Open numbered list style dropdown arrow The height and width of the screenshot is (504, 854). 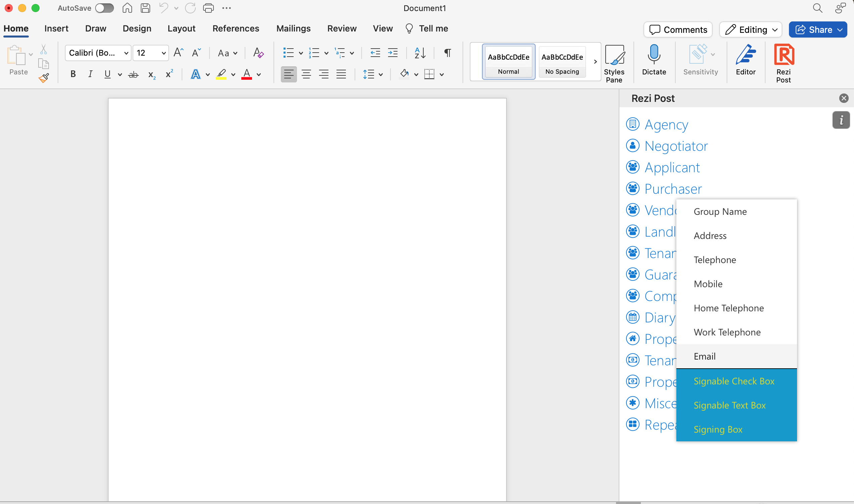[x=326, y=53]
